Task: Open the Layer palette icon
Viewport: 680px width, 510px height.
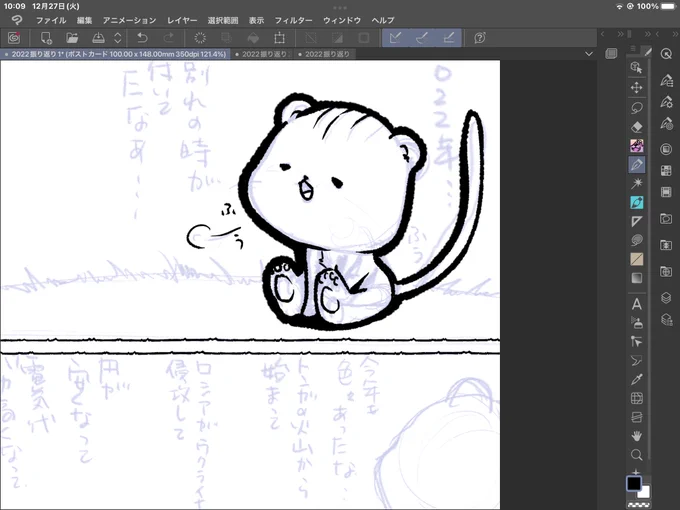Action: click(666, 298)
